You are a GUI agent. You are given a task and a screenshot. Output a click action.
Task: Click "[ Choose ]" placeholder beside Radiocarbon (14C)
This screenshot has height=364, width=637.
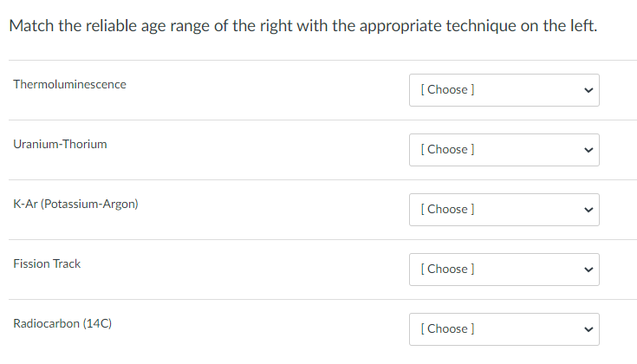pos(446,329)
